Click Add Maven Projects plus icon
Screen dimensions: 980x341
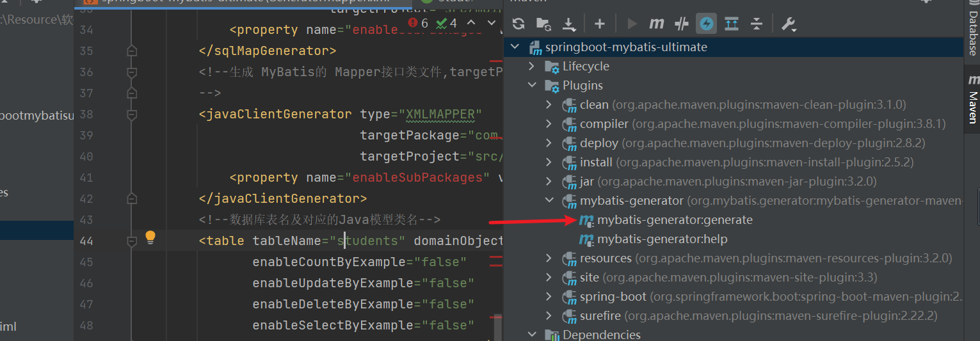coord(600,24)
